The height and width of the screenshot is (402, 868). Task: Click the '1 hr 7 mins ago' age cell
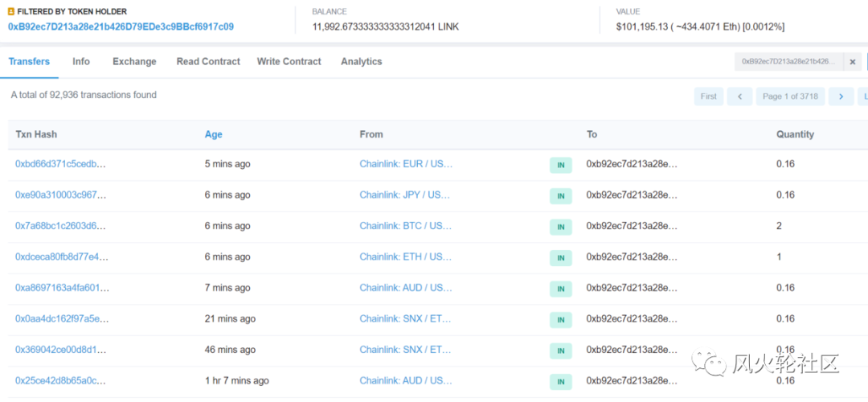237,381
